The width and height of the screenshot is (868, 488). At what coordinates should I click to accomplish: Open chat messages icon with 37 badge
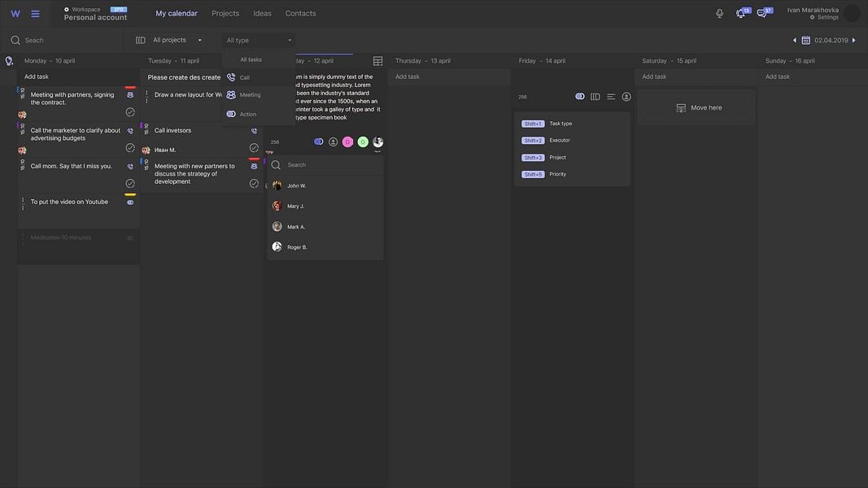pos(762,13)
